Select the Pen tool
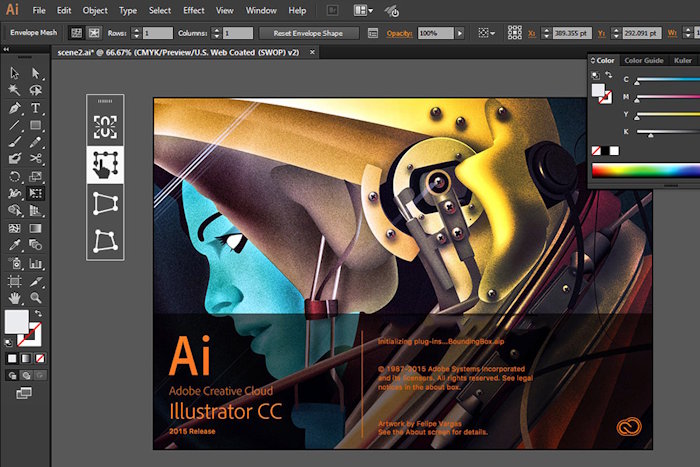This screenshot has height=467, width=700. 14,108
